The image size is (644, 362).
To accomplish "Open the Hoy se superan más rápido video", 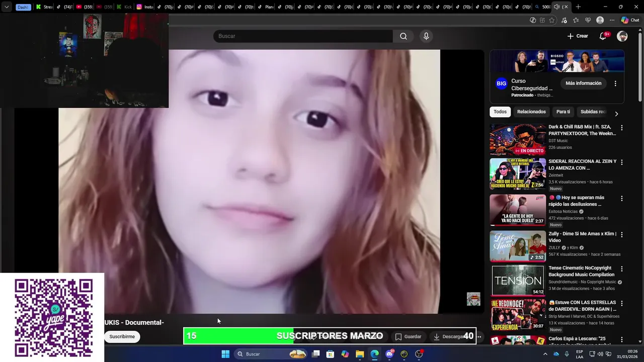I will (518, 210).
